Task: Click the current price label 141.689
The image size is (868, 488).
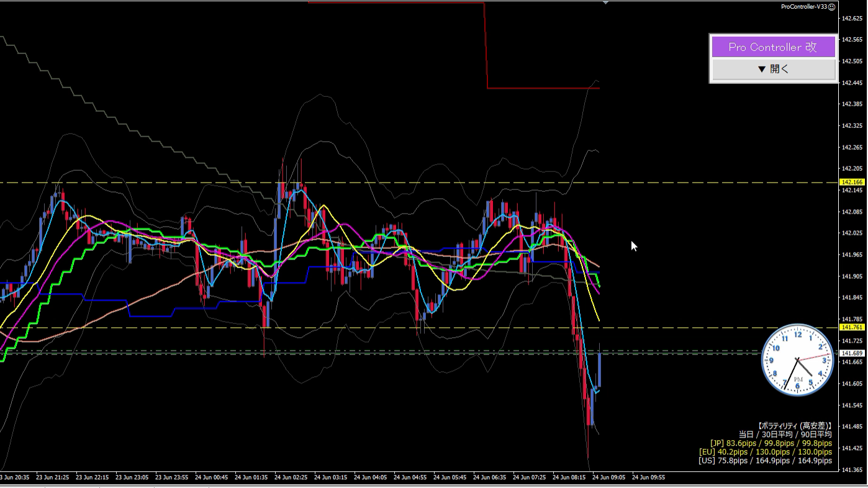Action: 852,353
